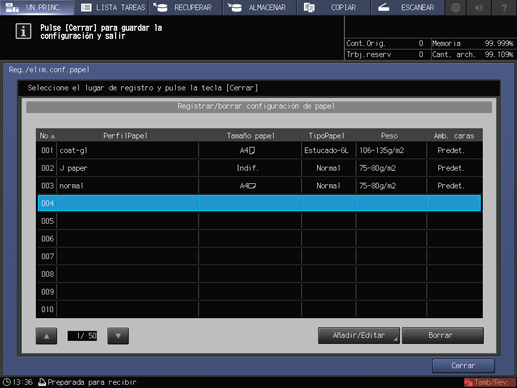Switch to LISTA TAREAS tab

[111, 7]
